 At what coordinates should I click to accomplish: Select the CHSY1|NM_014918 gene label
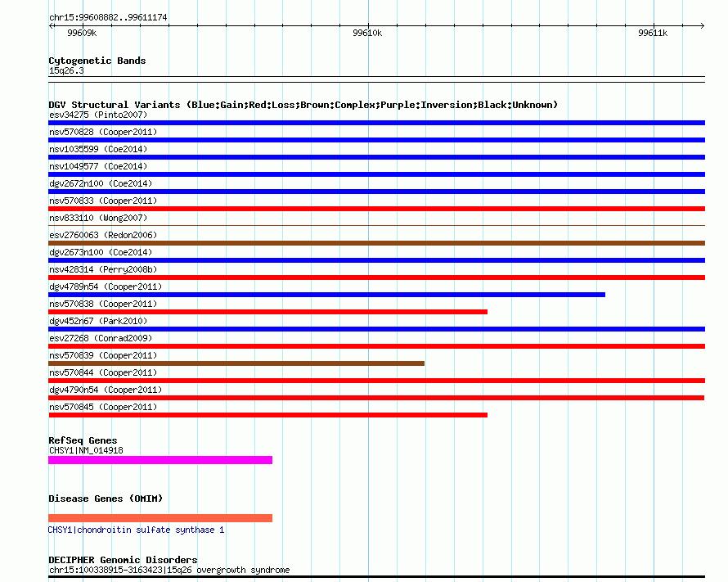click(x=87, y=450)
